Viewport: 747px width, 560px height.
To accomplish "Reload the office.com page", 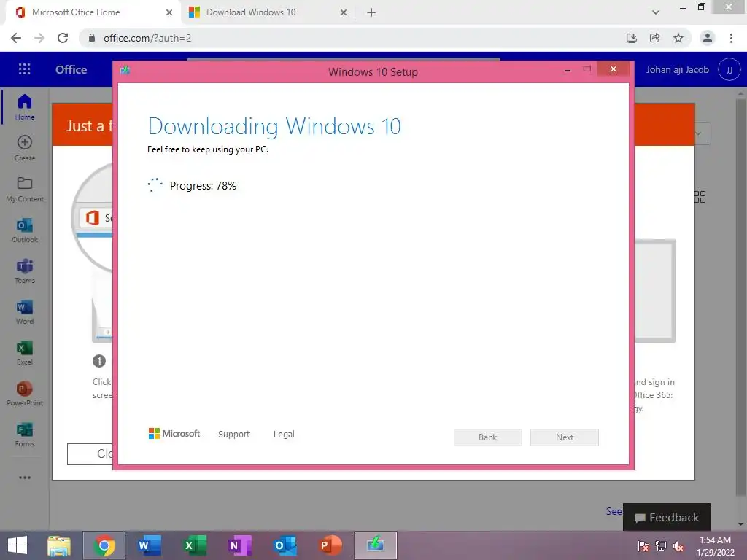I will pos(63,38).
